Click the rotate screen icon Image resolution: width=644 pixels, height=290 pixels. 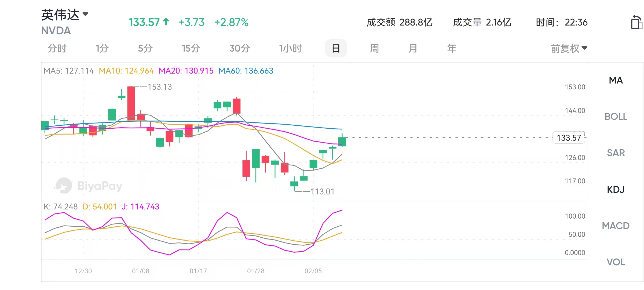(x=636, y=23)
